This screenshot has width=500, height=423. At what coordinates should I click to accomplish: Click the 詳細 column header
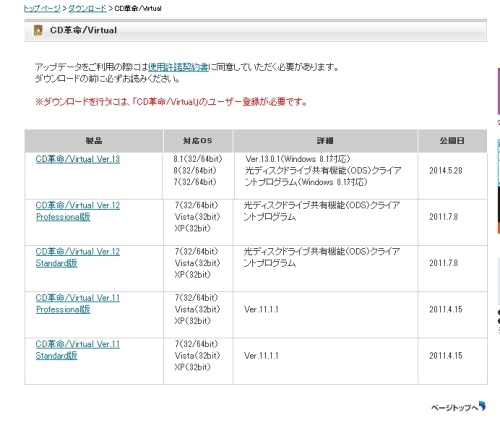(x=325, y=141)
